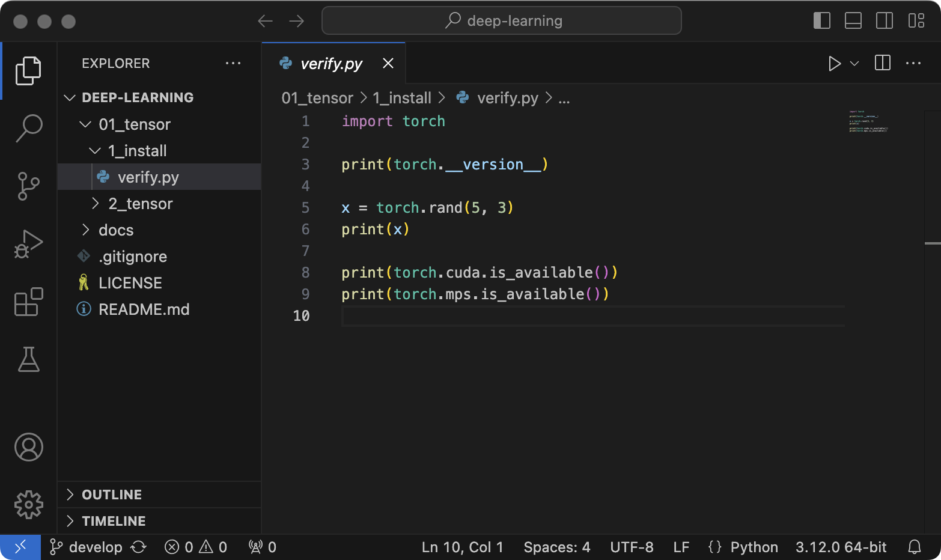The image size is (941, 560).
Task: Change language mode Python
Action: (x=754, y=547)
